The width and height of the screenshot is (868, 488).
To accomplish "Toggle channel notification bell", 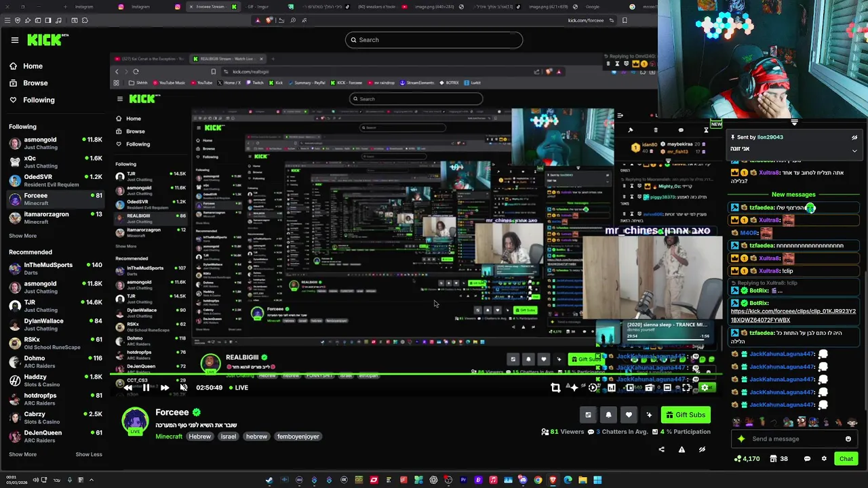I will (608, 415).
